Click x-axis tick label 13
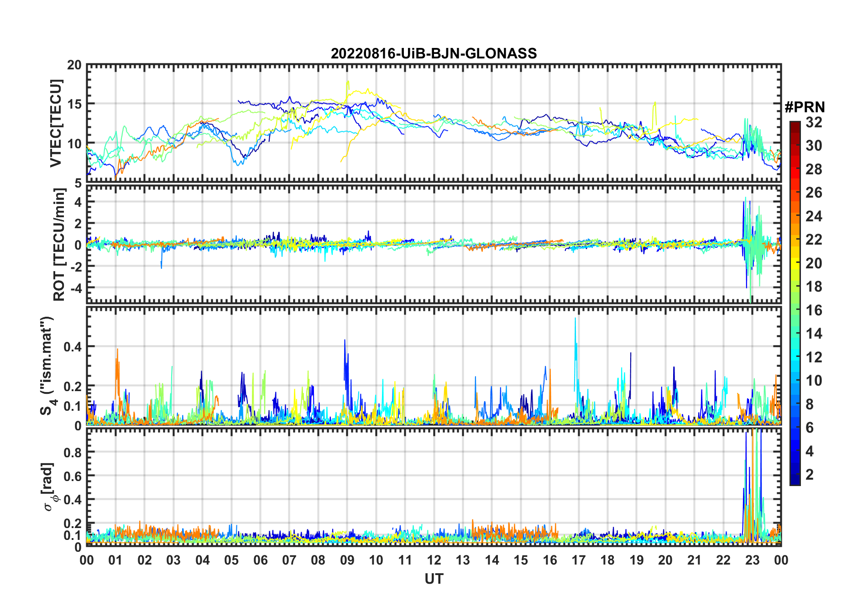 (x=463, y=560)
